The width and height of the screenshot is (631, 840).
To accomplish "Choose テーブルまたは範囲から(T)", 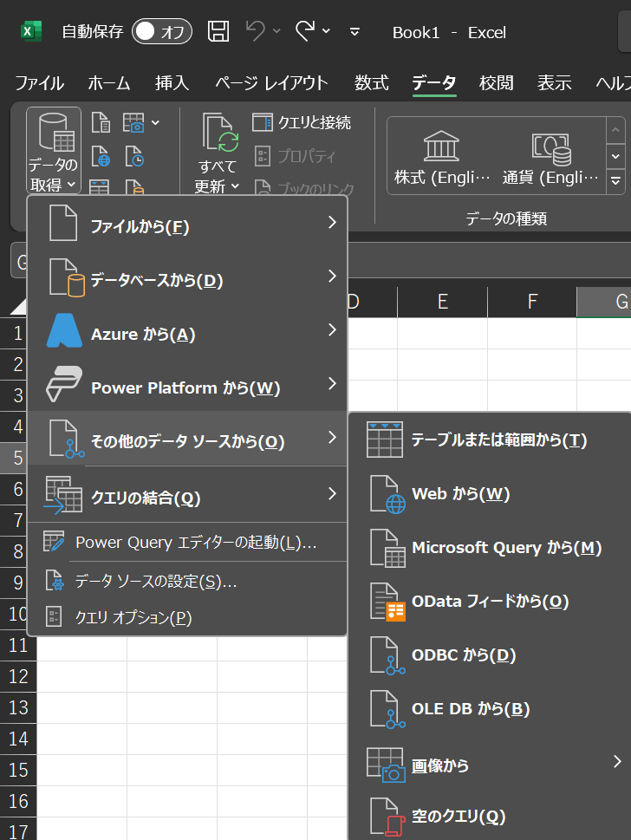I will click(490, 440).
